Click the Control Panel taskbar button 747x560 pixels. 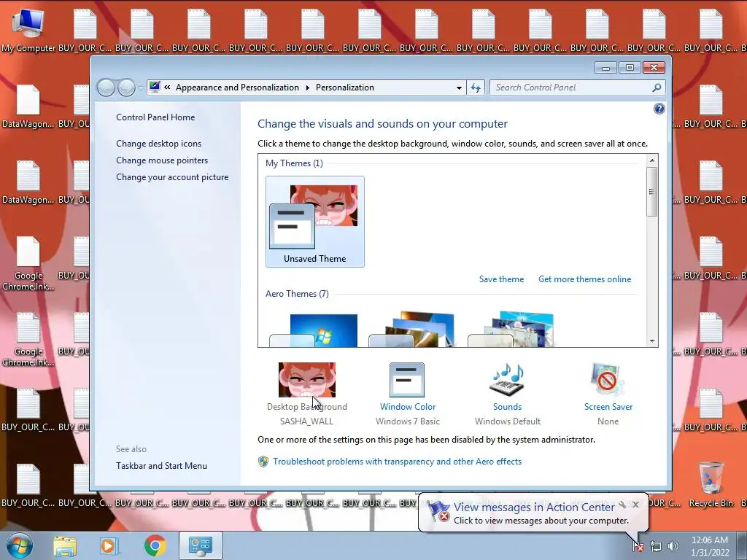click(x=200, y=545)
